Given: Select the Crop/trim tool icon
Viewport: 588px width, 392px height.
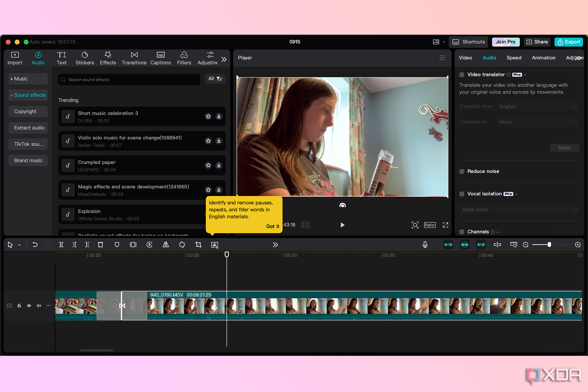Looking at the screenshot, I should 198,245.
